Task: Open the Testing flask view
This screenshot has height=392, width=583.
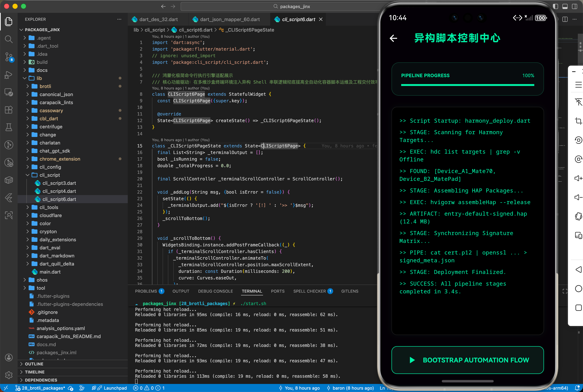Action: click(x=9, y=127)
